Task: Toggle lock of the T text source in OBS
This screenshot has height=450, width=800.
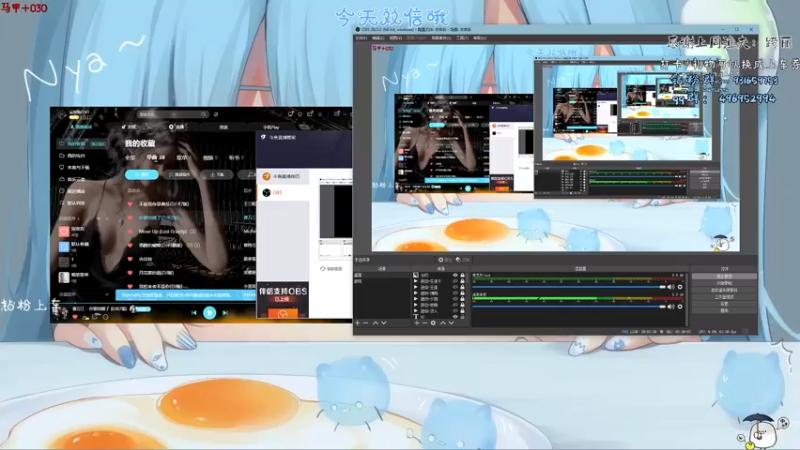Action: [462, 316]
